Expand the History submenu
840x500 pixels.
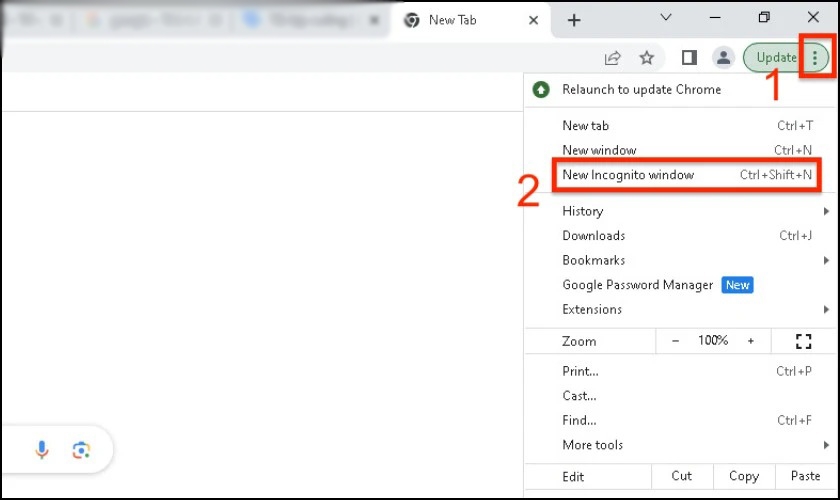tap(680, 211)
